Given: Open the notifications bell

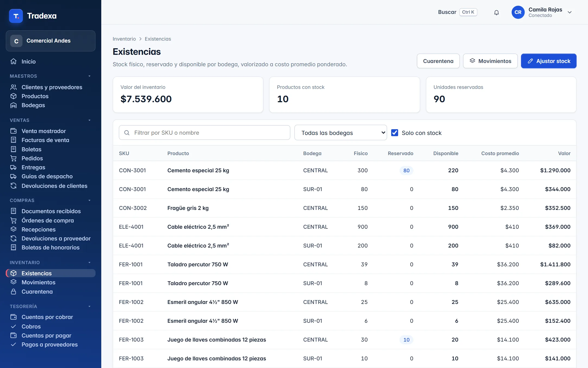Looking at the screenshot, I should pos(496,13).
